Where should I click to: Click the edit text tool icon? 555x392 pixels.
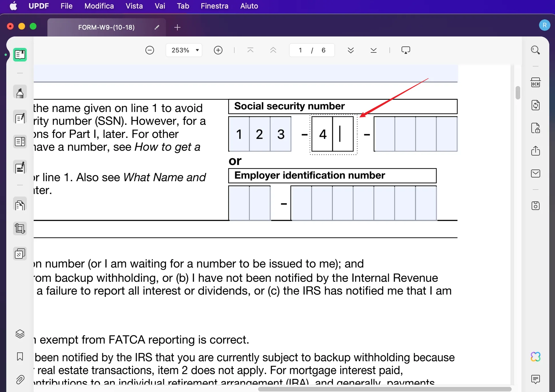pos(19,119)
